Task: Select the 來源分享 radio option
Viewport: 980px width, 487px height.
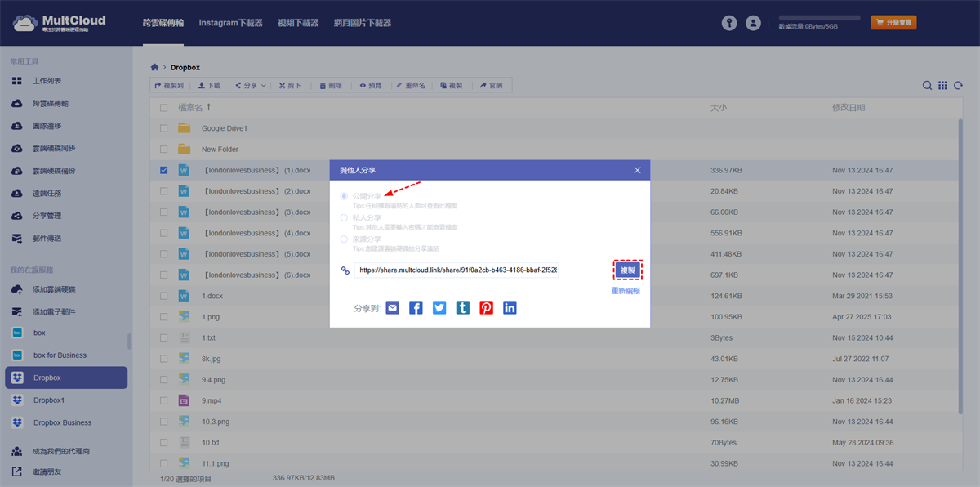Action: pyautogui.click(x=344, y=239)
